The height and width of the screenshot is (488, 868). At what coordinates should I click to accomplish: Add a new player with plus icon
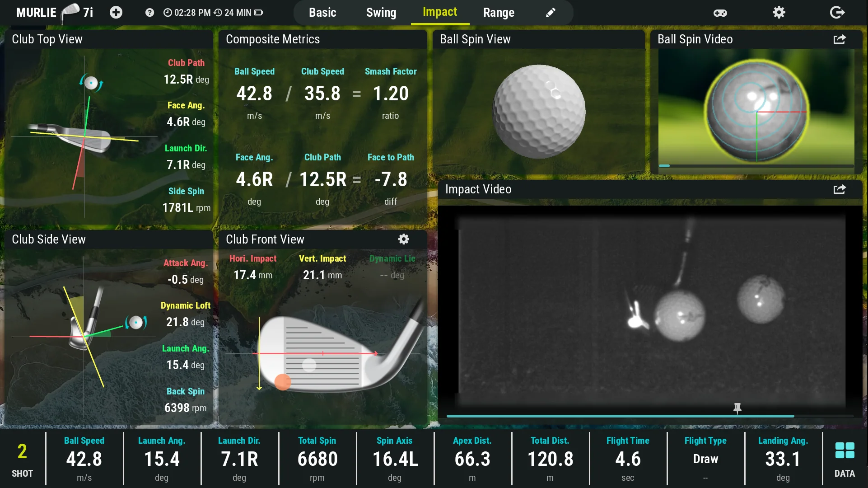point(116,12)
